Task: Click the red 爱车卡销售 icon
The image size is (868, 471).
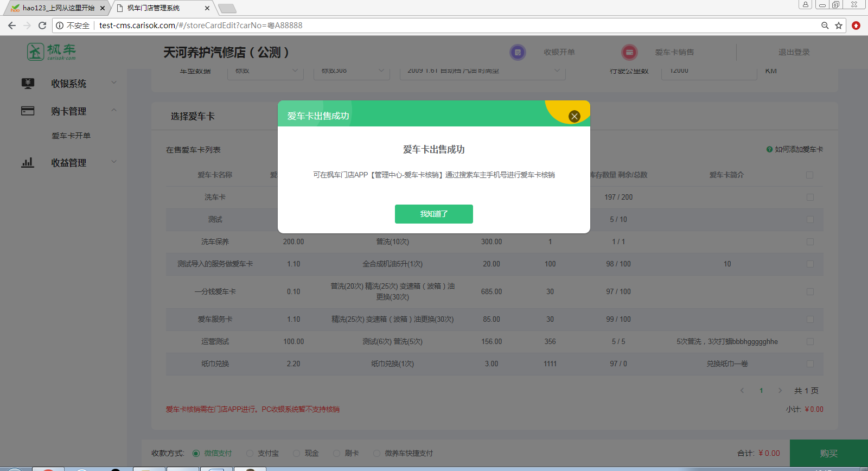Action: click(629, 52)
